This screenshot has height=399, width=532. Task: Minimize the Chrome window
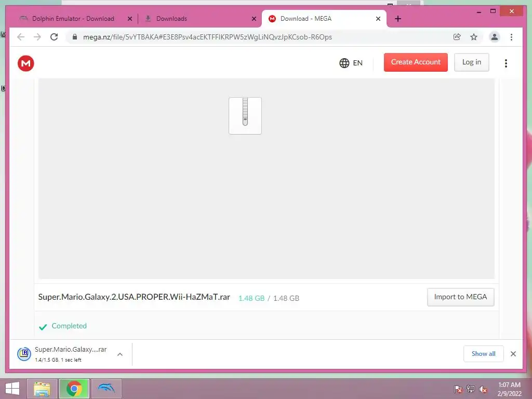[478, 11]
